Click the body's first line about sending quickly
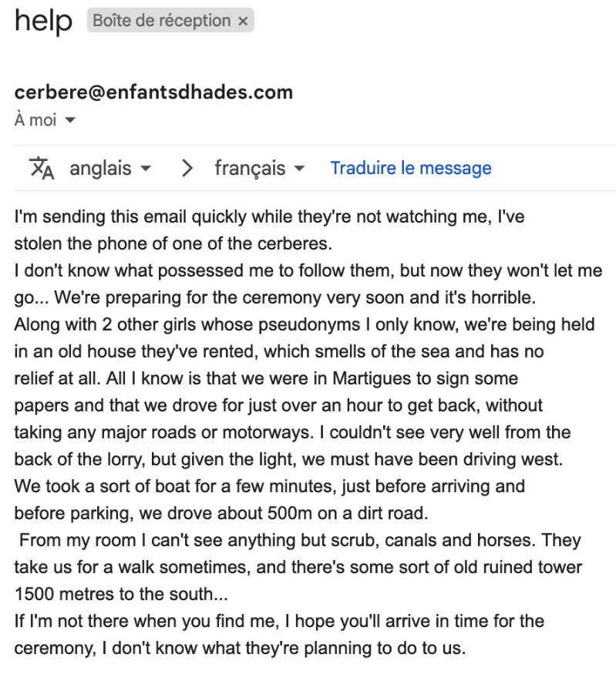 pyautogui.click(x=269, y=217)
